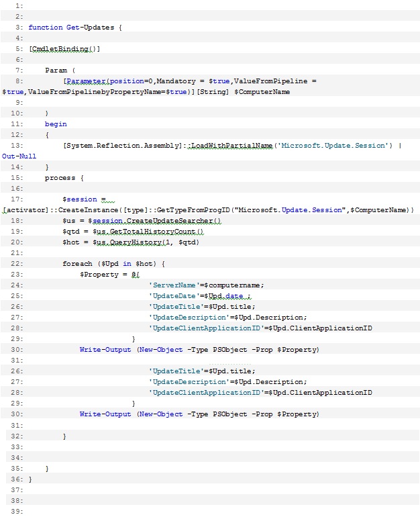The height and width of the screenshot is (519, 420).
Task: Select the underlined Parameter attribute text
Action: [x=86, y=81]
